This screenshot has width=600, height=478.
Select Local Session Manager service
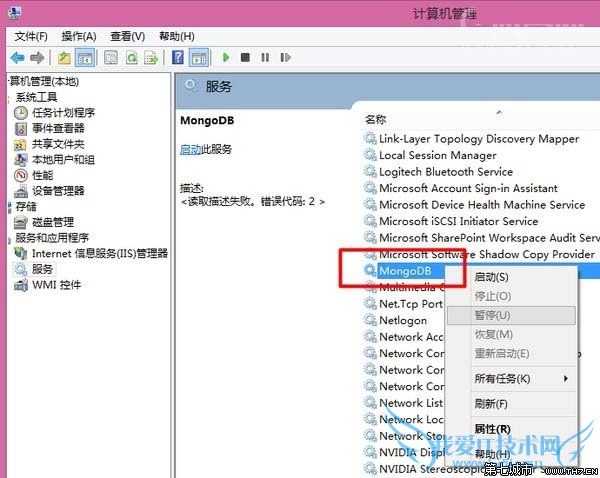click(438, 155)
